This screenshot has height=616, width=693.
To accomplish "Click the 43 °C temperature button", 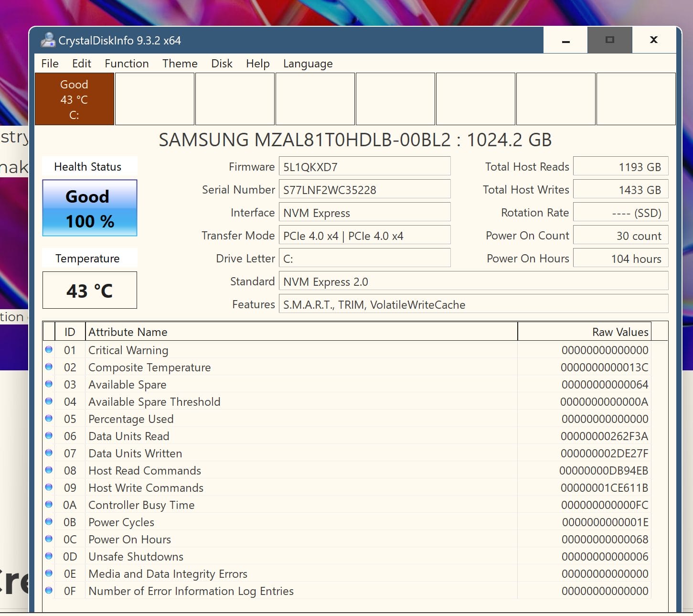I will point(90,290).
